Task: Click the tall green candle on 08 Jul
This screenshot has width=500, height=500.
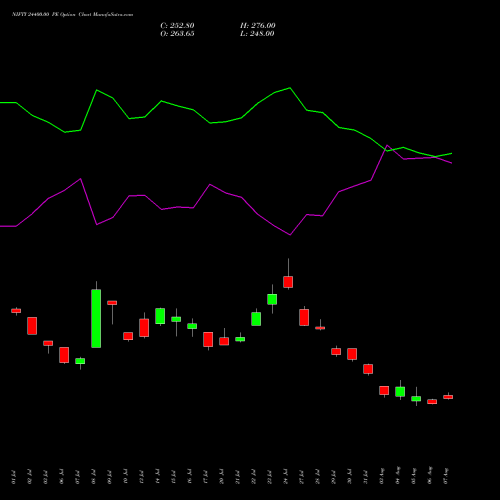Action: (96, 318)
